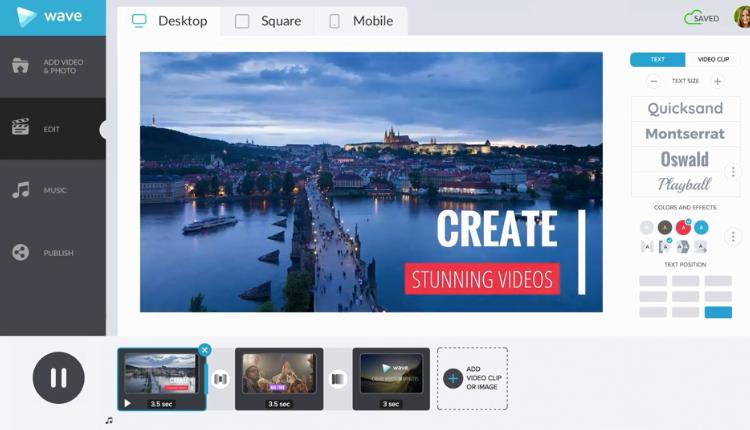Viewport: 750px width, 430px height.
Task: Remove the first clip with X button
Action: click(x=204, y=350)
